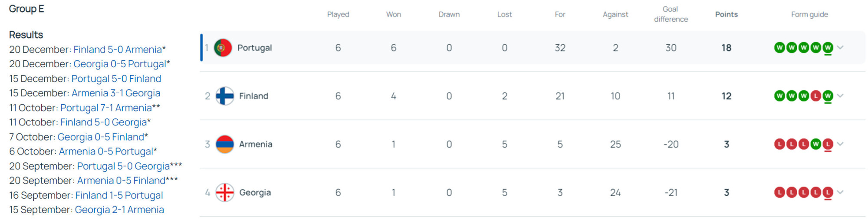Click Georgia's last underlined L form badge
The width and height of the screenshot is (868, 220).
828,192
